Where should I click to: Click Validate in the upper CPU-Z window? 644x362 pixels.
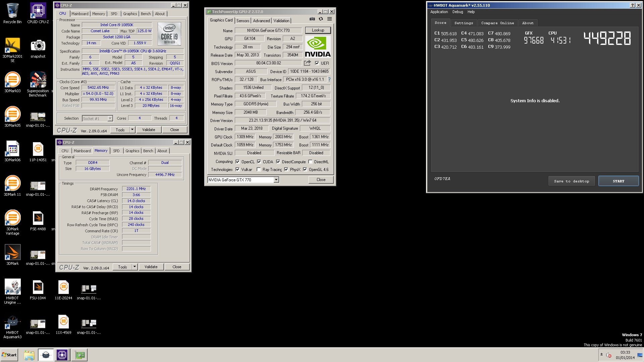(149, 130)
